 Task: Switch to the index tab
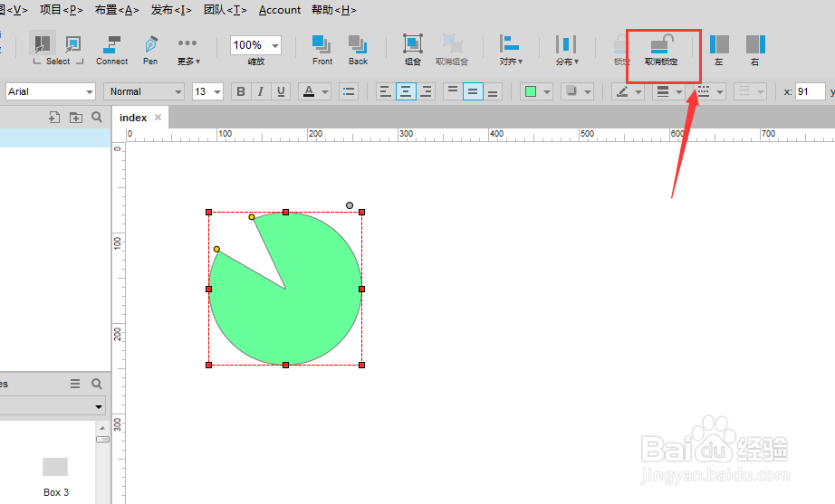133,118
